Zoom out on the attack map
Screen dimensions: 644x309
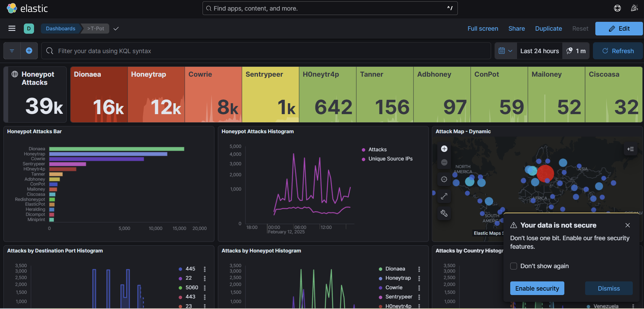coord(444,163)
